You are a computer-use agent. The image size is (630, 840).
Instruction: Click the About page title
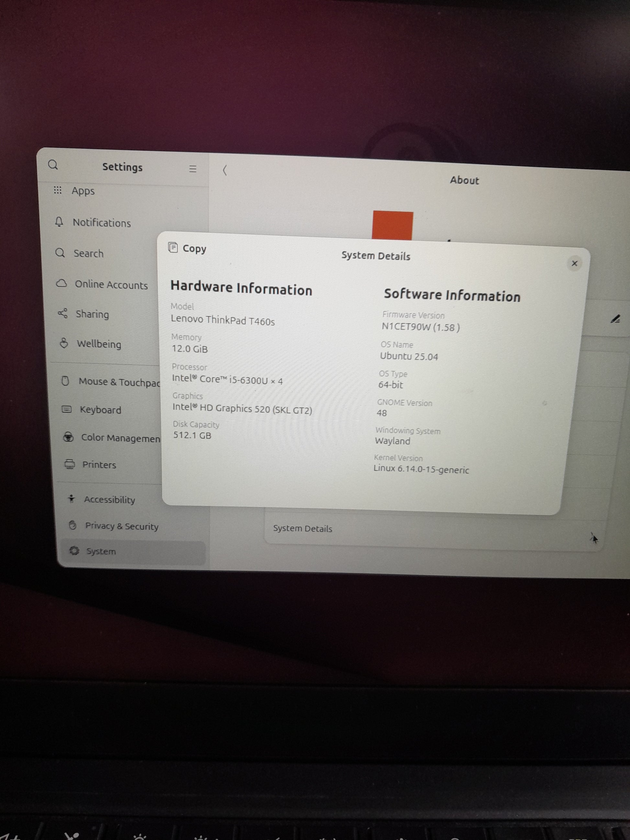tap(465, 180)
